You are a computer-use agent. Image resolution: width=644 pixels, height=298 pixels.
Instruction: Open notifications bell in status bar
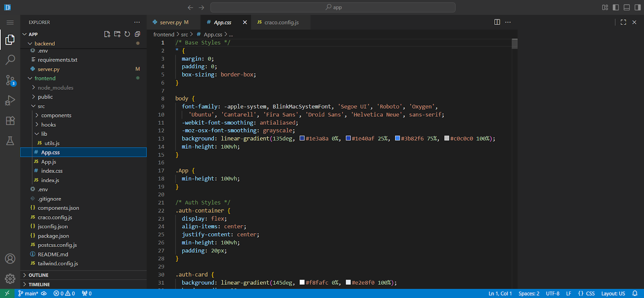pos(635,294)
